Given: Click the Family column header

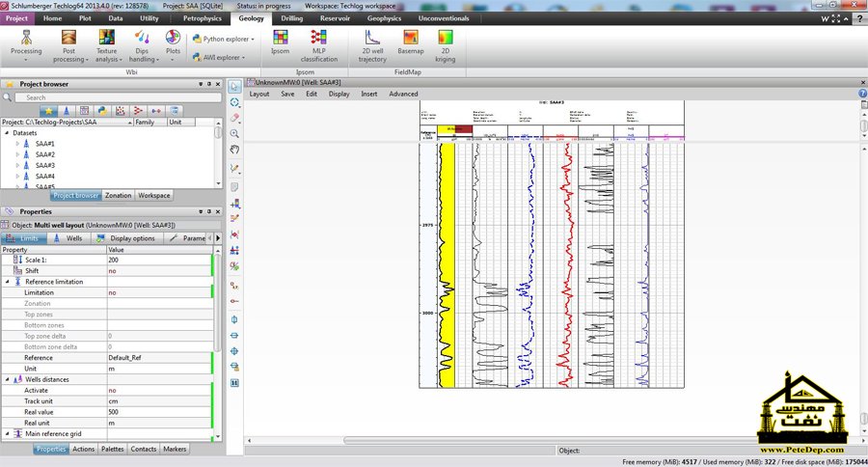Looking at the screenshot, I should point(150,122).
